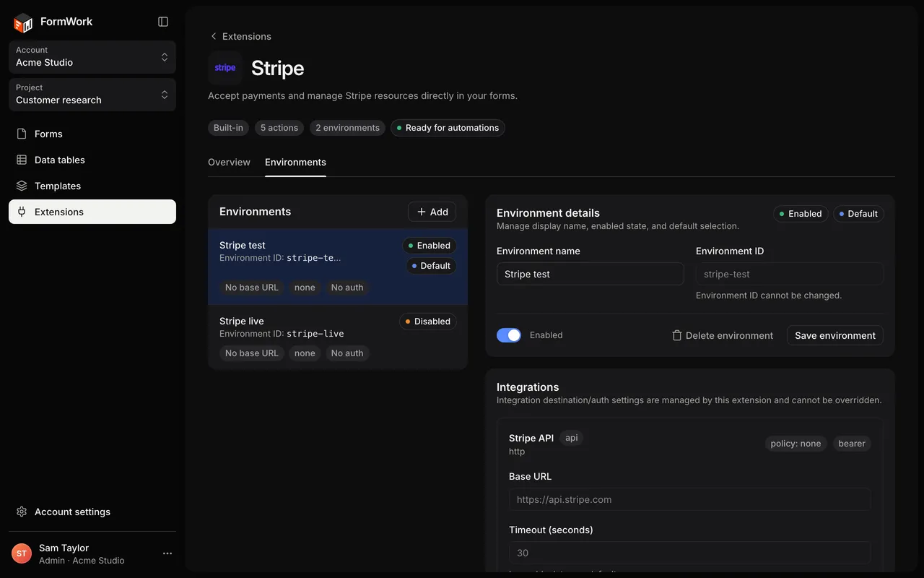Screen dimensions: 924x578
Task: Click the ST user avatar
Action: (22, 553)
